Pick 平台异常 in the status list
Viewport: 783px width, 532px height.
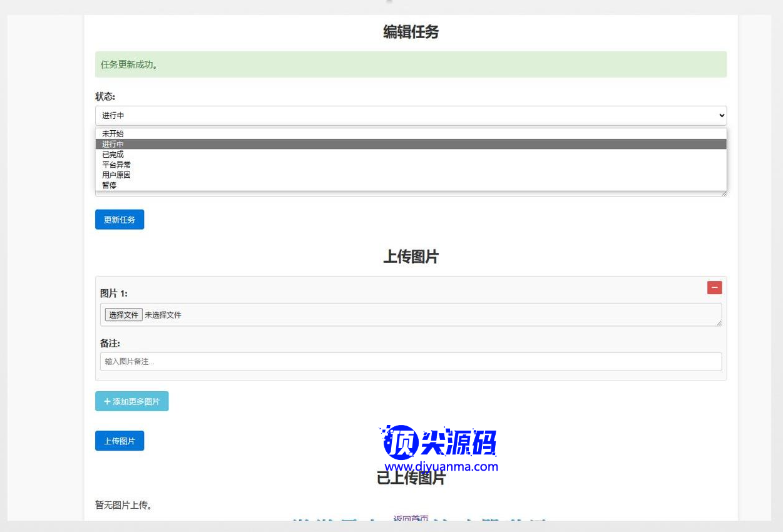pos(116,165)
